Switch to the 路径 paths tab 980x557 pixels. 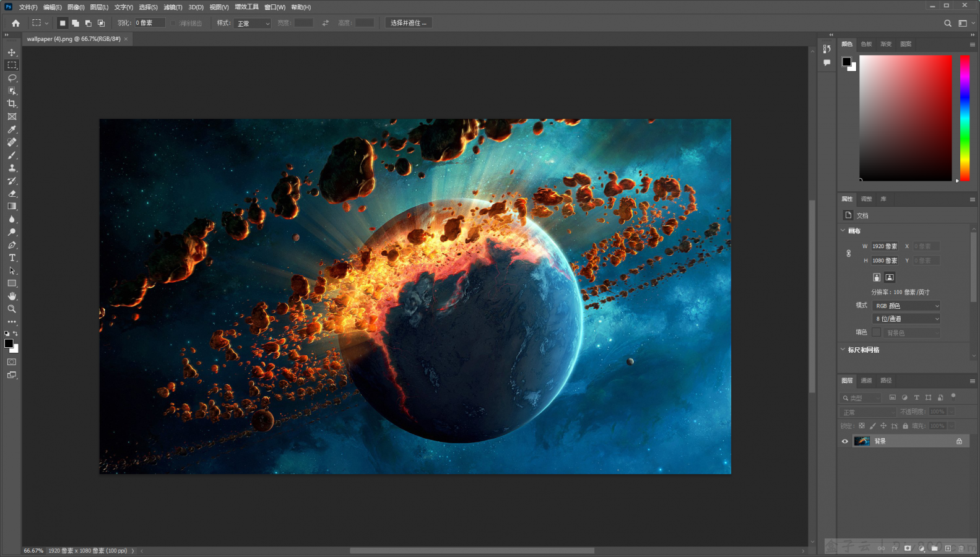[x=886, y=381]
